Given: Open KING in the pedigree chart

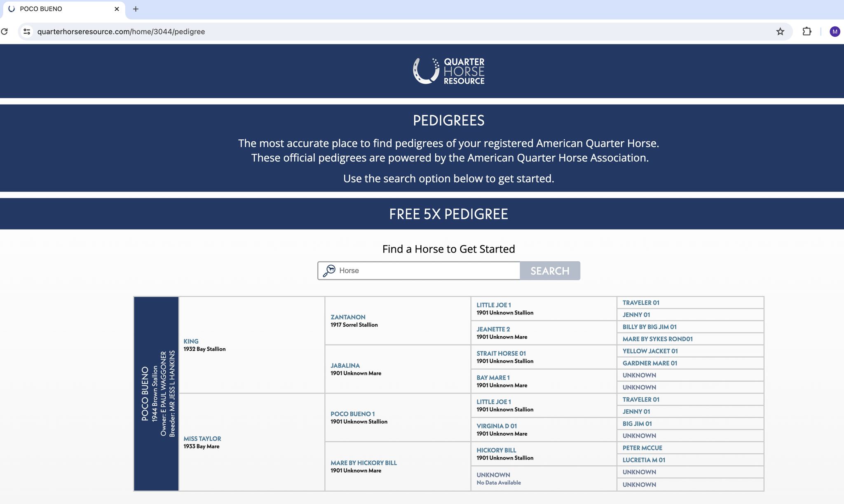Looking at the screenshot, I should (x=191, y=341).
